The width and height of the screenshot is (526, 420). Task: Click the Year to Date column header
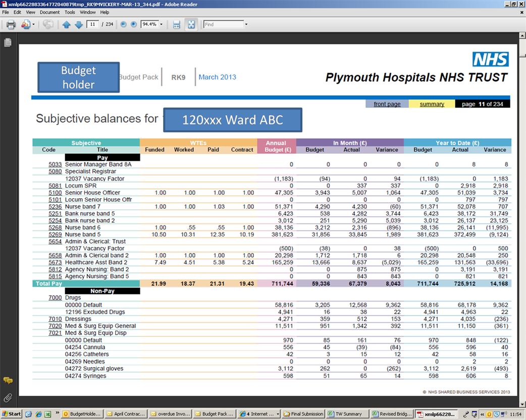coord(457,143)
